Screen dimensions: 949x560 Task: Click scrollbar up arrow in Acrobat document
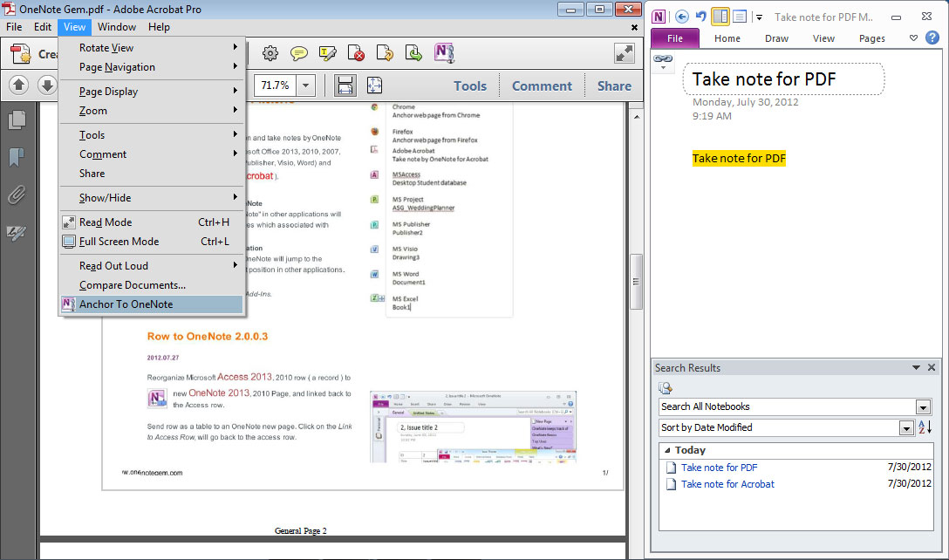point(636,117)
